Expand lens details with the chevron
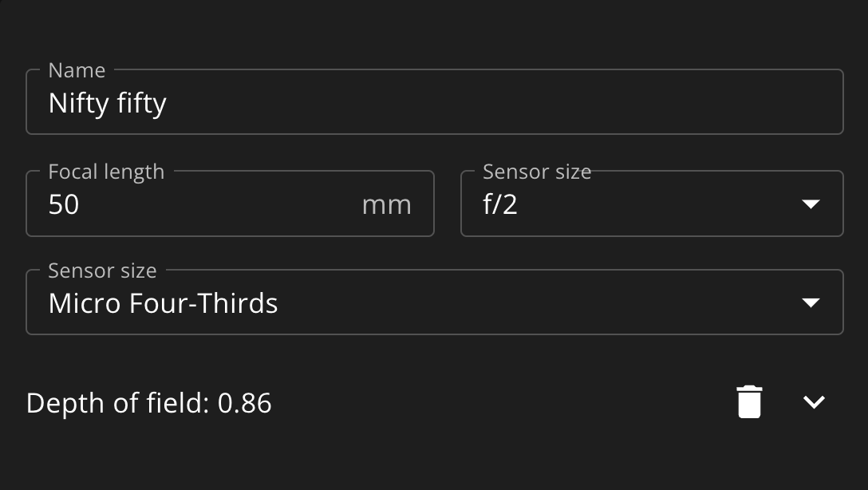 click(814, 402)
